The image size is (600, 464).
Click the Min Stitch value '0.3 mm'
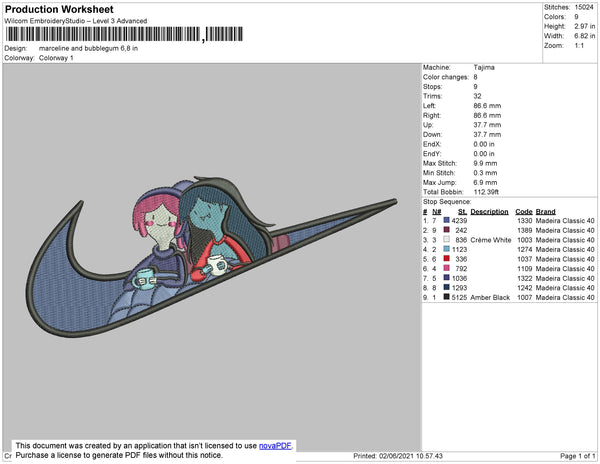pos(485,173)
